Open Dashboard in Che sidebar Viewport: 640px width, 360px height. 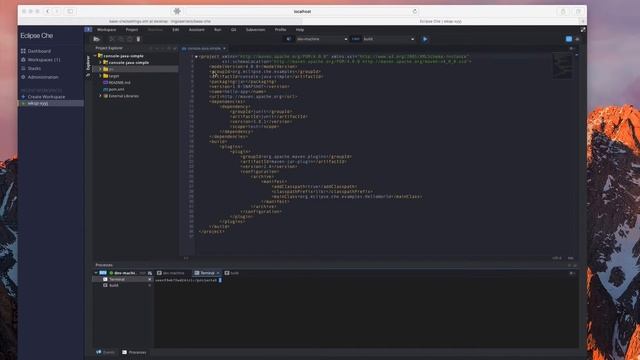pyautogui.click(x=39, y=51)
